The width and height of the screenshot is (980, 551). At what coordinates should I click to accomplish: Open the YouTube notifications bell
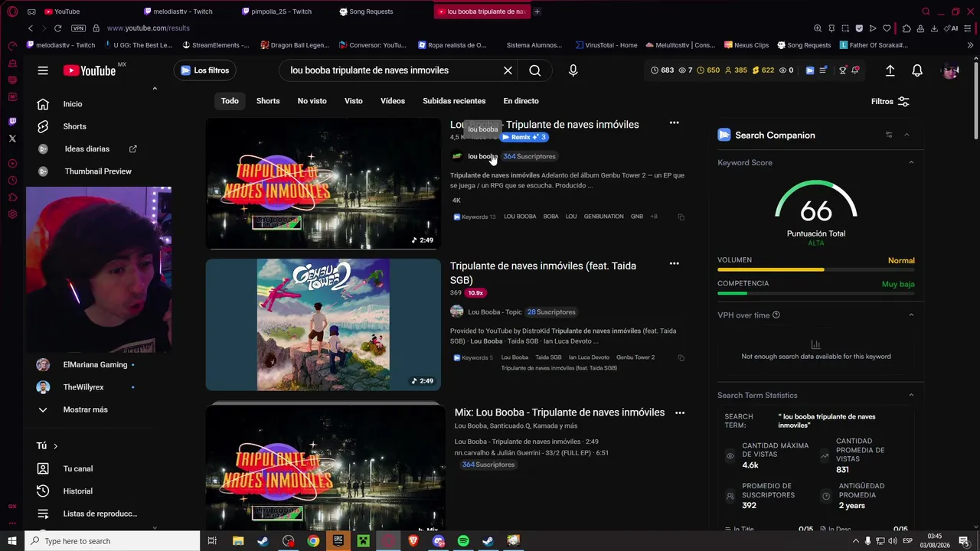tap(917, 70)
